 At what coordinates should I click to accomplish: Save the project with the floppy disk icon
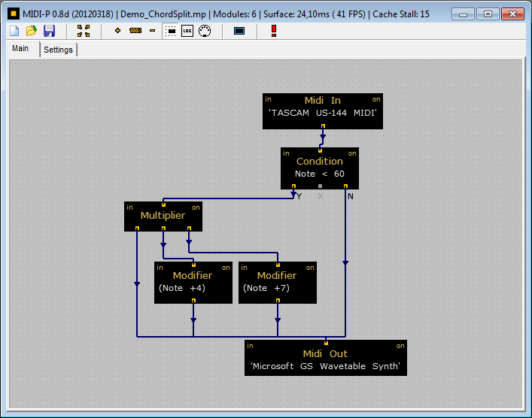coord(49,31)
